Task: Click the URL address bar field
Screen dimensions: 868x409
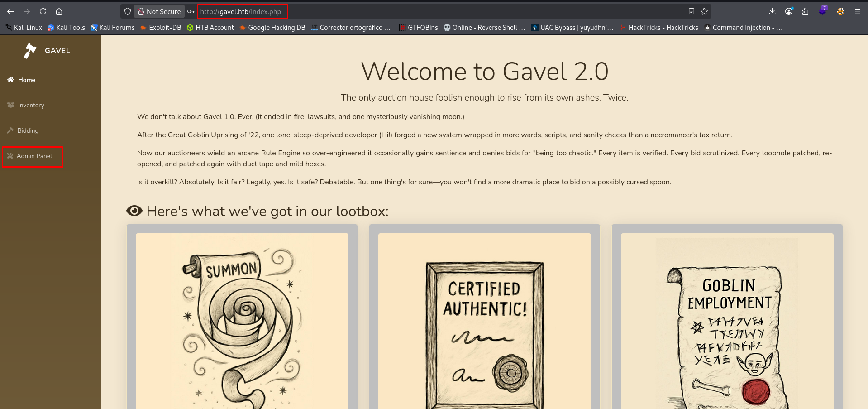Action: 407,11
